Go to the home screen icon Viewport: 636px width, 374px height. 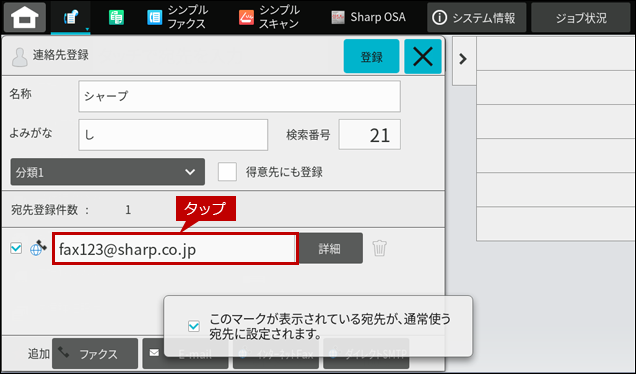25,17
